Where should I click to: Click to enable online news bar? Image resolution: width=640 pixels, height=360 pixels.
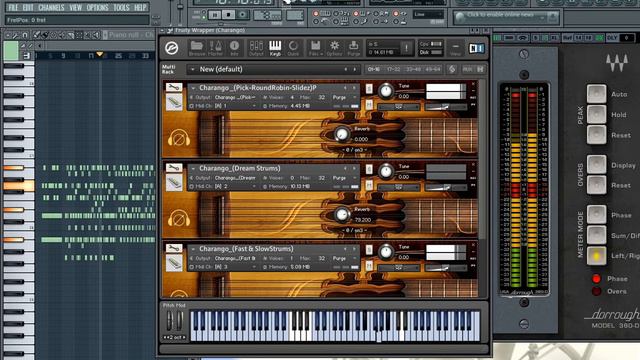[506, 17]
